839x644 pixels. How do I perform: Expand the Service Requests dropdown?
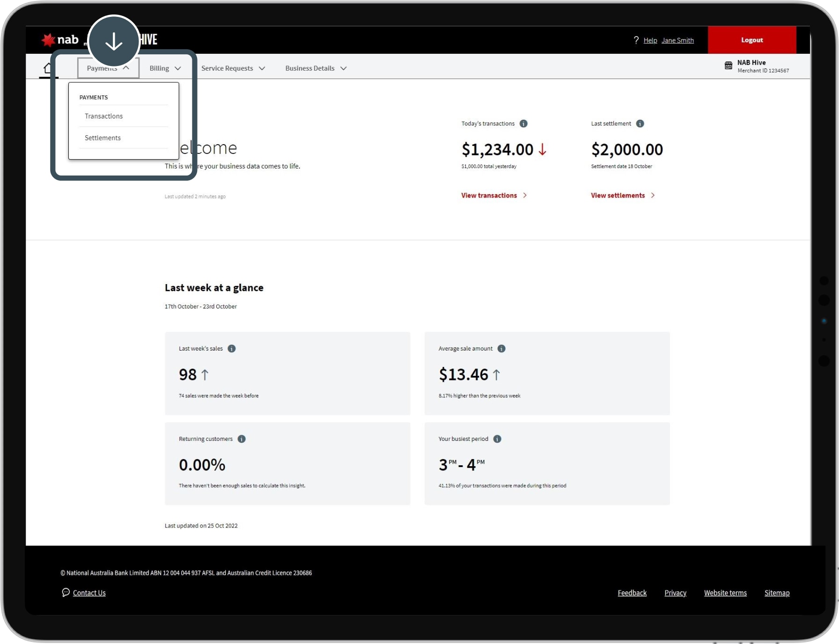point(233,68)
